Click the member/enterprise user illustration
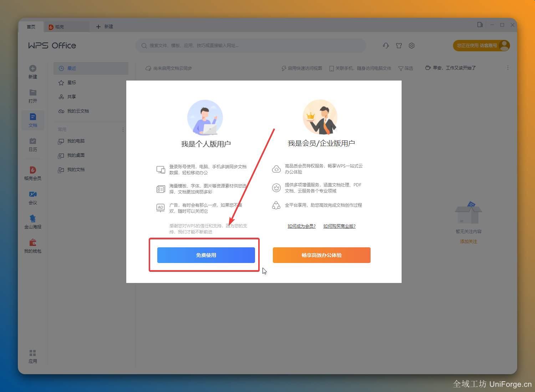535x392 pixels. 320,117
